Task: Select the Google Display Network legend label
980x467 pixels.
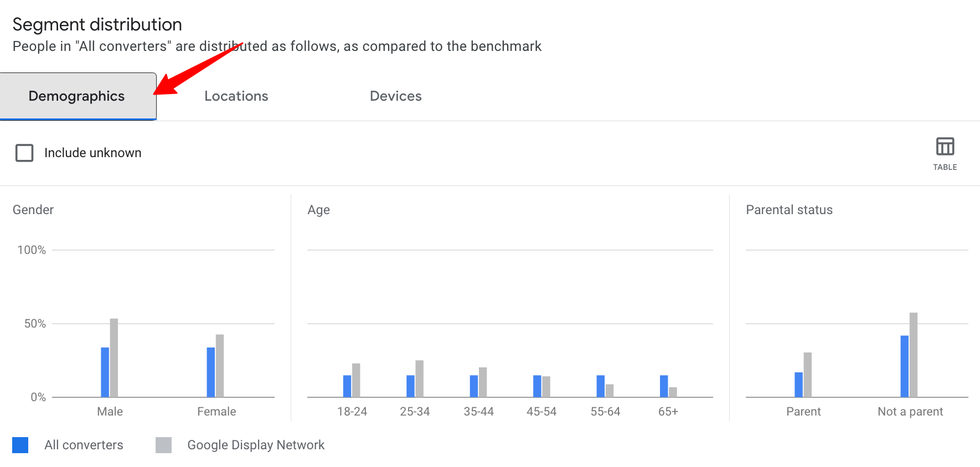Action: [x=256, y=445]
